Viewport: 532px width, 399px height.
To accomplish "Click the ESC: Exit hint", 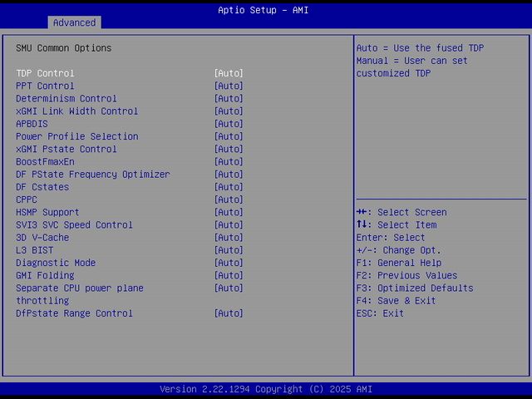I will (380, 313).
